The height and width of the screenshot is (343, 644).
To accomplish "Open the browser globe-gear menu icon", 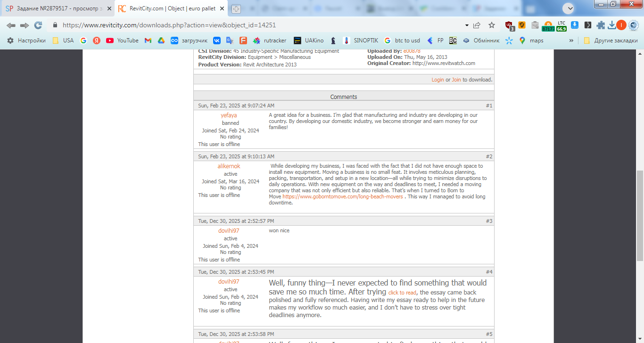I will (633, 25).
